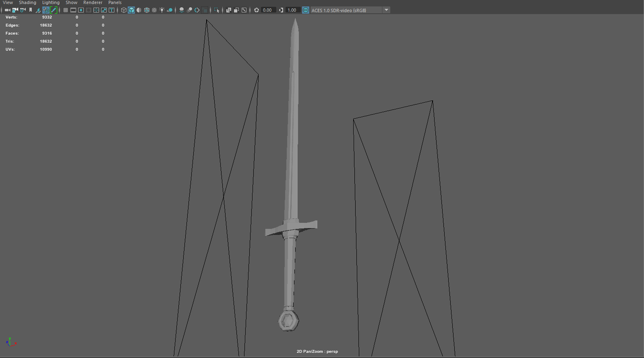Screen dimensions: 644x358
Task: Open the Camera Attributes icon
Action: [x=23, y=10]
